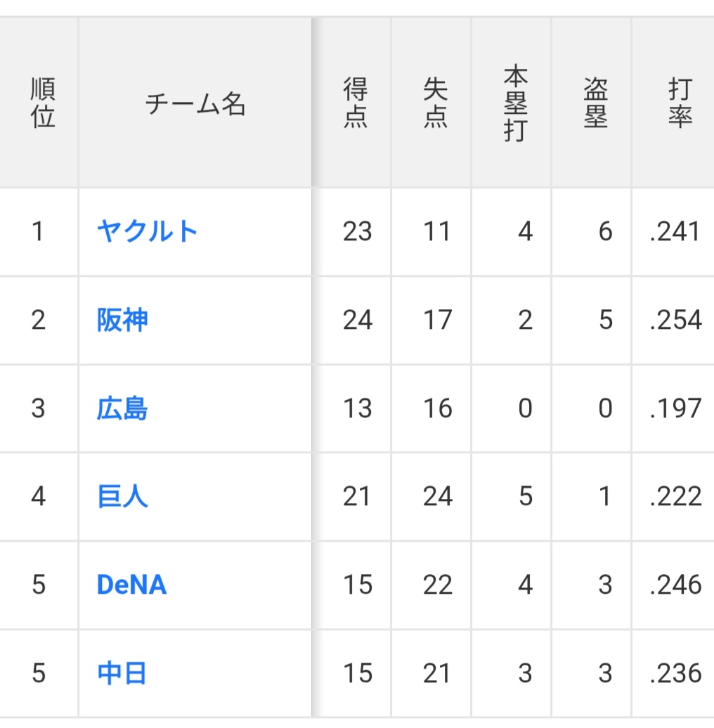Go to the 中日 team page
Screen dimensions: 714x728
click(122, 673)
